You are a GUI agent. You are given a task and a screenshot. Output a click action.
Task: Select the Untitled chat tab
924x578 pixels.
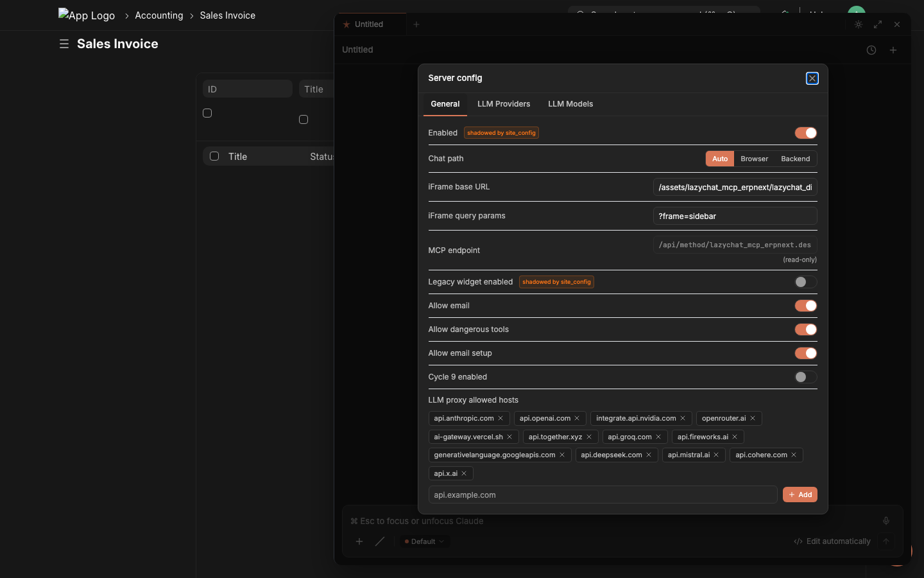pos(370,24)
